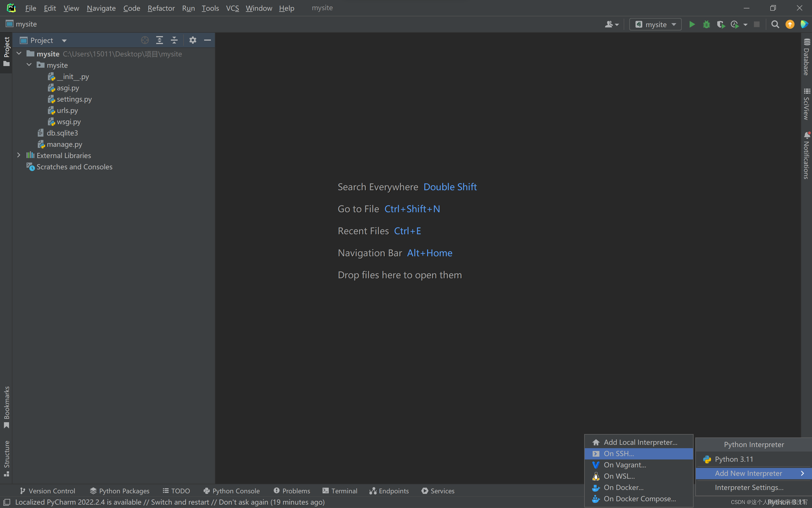Select Scratches and Consoles node
Screen dimensions: 812x508
(69, 167)
